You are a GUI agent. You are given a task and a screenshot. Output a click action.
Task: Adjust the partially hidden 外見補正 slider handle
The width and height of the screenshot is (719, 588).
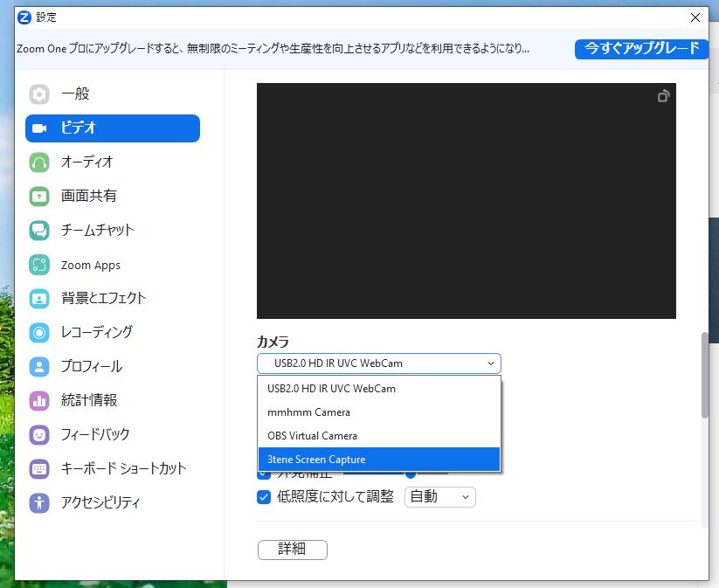pyautogui.click(x=411, y=475)
